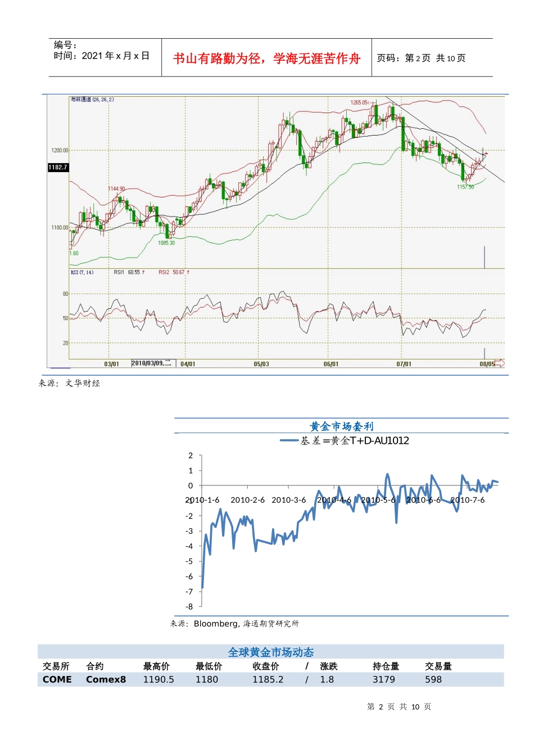The height and width of the screenshot is (756, 534).
Task: Click the 最高价 column header
Action: [156, 666]
